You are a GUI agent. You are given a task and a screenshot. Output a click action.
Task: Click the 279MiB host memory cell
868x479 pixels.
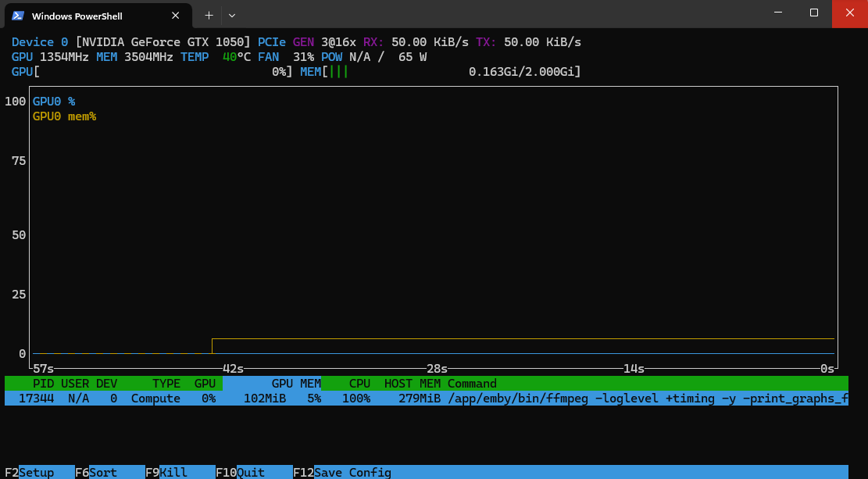coord(420,399)
